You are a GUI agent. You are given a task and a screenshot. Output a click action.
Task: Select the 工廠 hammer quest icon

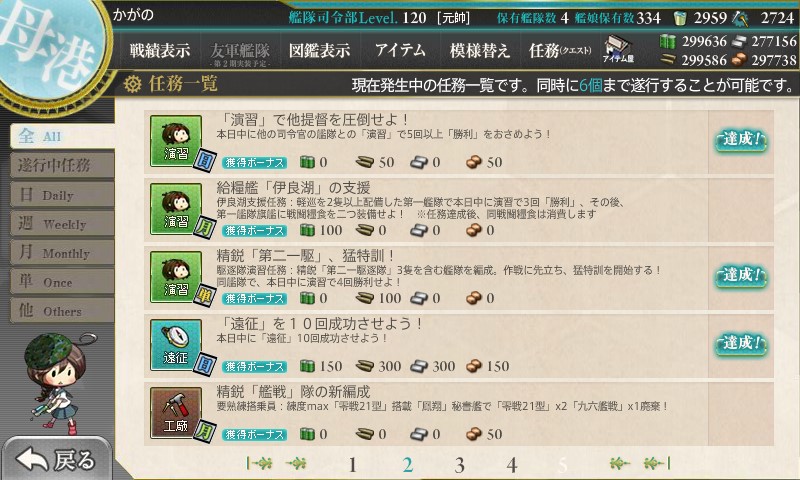176,413
